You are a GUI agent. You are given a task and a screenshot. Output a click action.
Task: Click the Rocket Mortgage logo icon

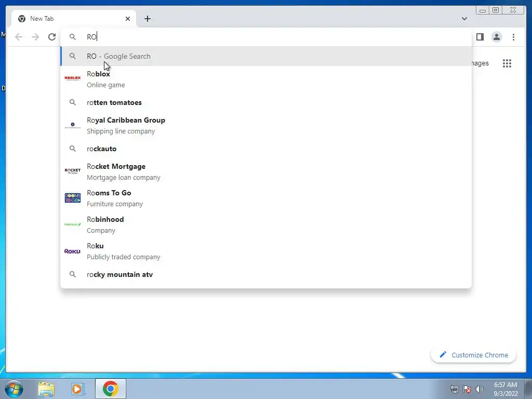tap(73, 171)
